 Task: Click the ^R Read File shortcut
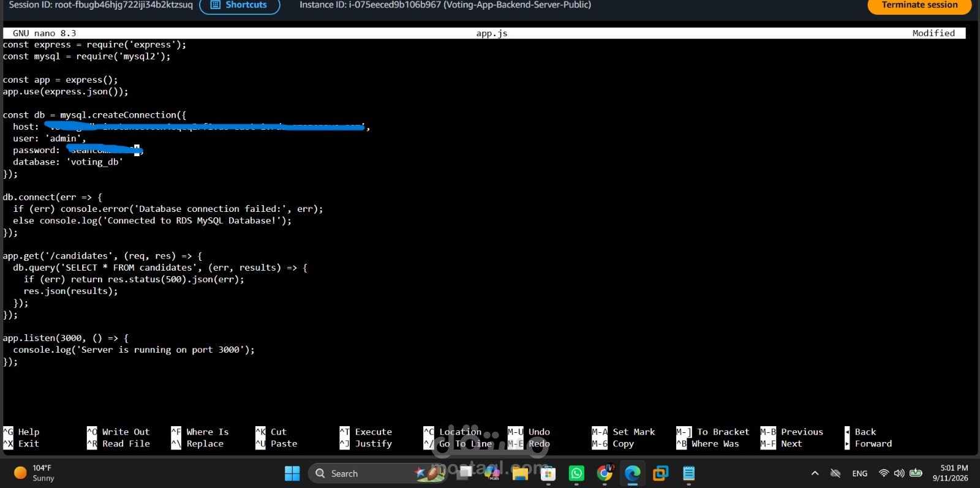(x=118, y=444)
